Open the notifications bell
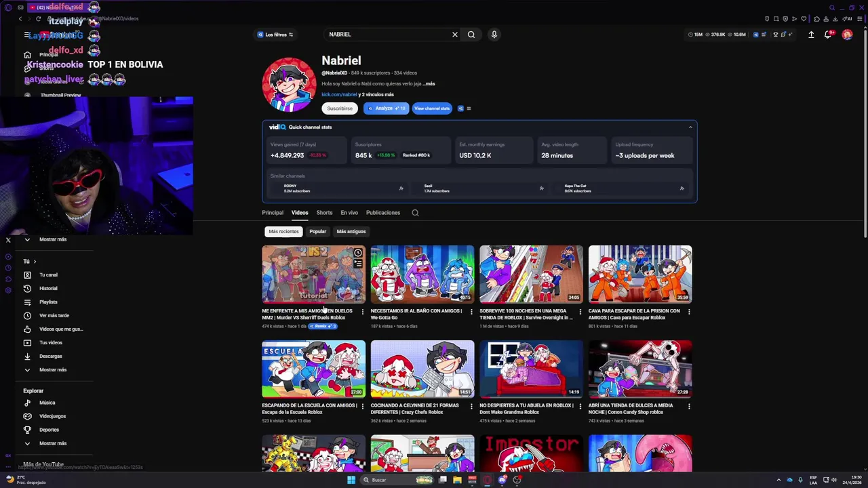The image size is (868, 488). pyautogui.click(x=828, y=35)
